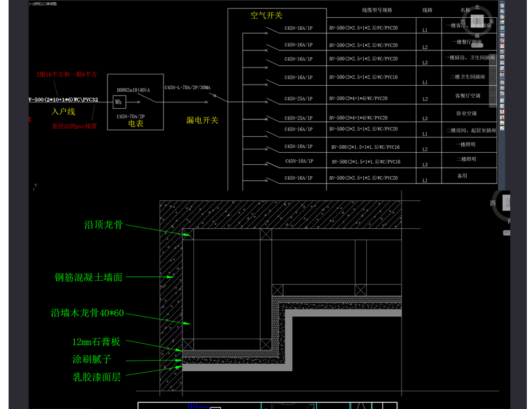This screenshot has height=409, width=532.
Task: Click the north (北) compass label on the upper ViewCube
Action: coord(477,7)
